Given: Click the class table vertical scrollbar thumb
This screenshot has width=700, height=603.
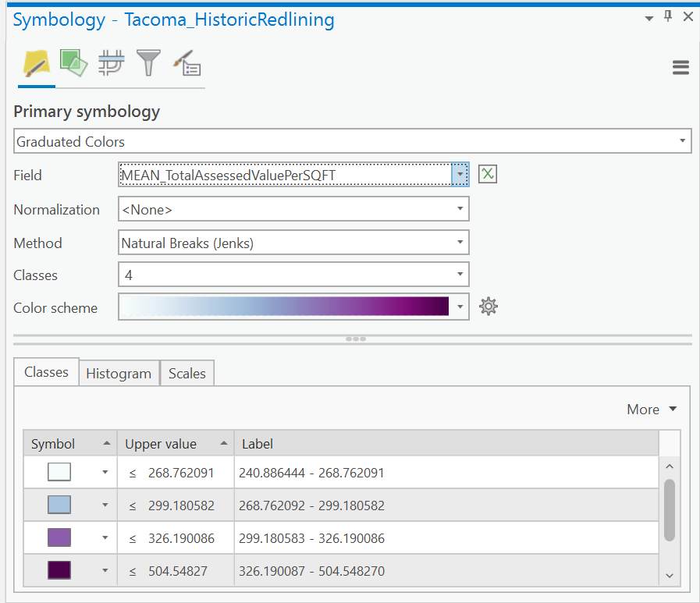Looking at the screenshot, I should tap(670, 510).
